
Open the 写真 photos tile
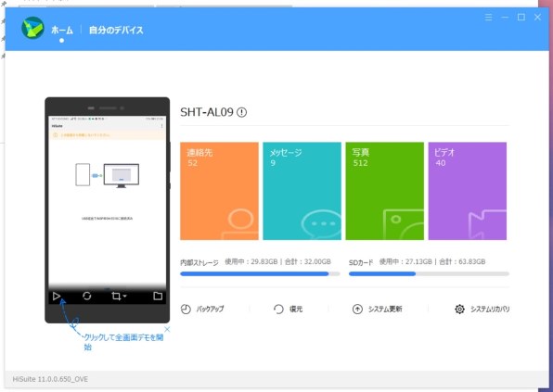coord(385,191)
